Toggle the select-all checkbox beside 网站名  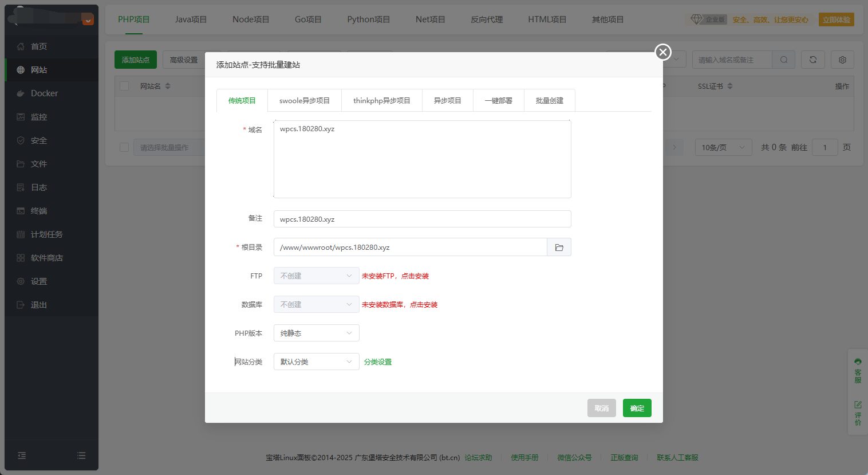(124, 86)
